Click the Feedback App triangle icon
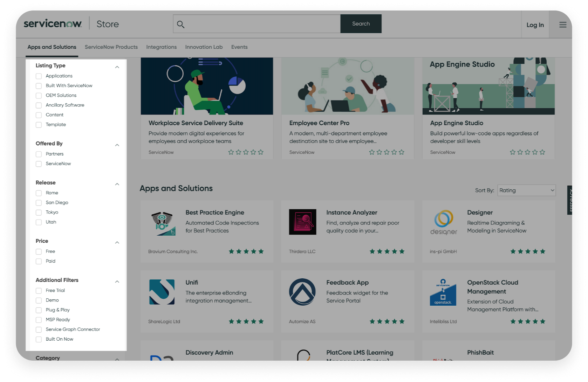 [303, 291]
